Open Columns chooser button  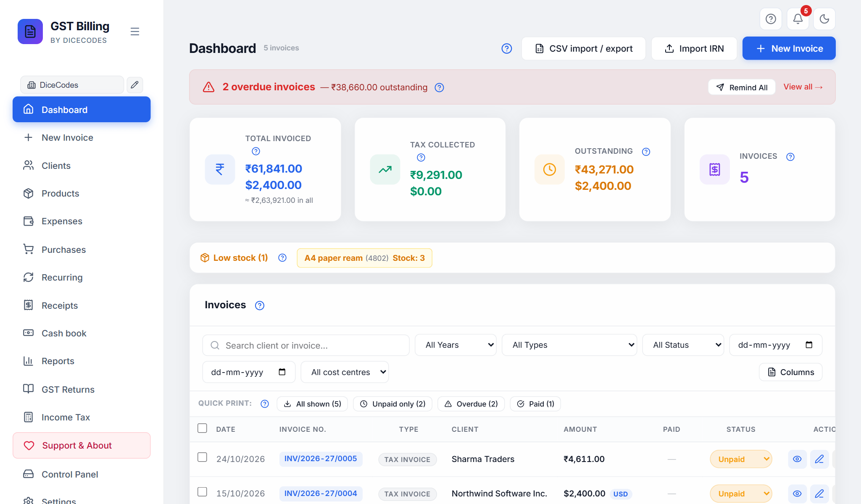[790, 372]
